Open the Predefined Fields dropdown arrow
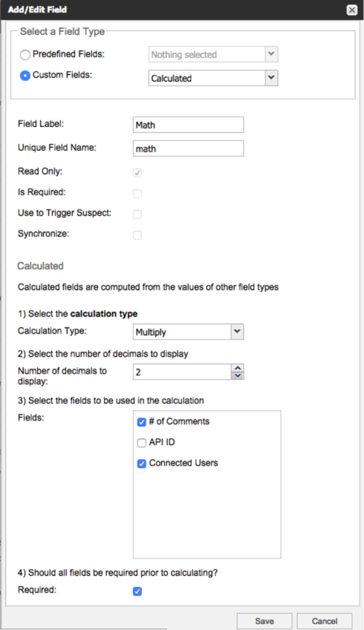Viewport: 364px width, 630px height. click(272, 54)
